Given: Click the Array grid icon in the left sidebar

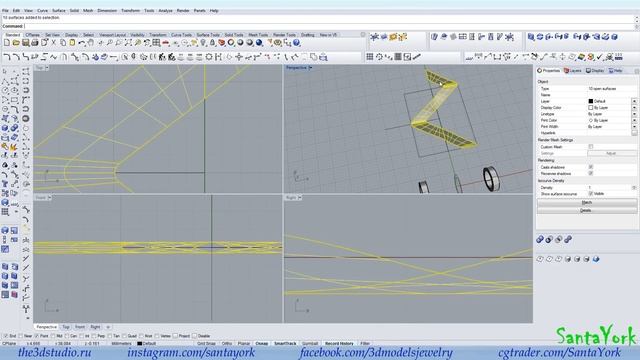Looking at the screenshot, I should [x=5, y=212].
